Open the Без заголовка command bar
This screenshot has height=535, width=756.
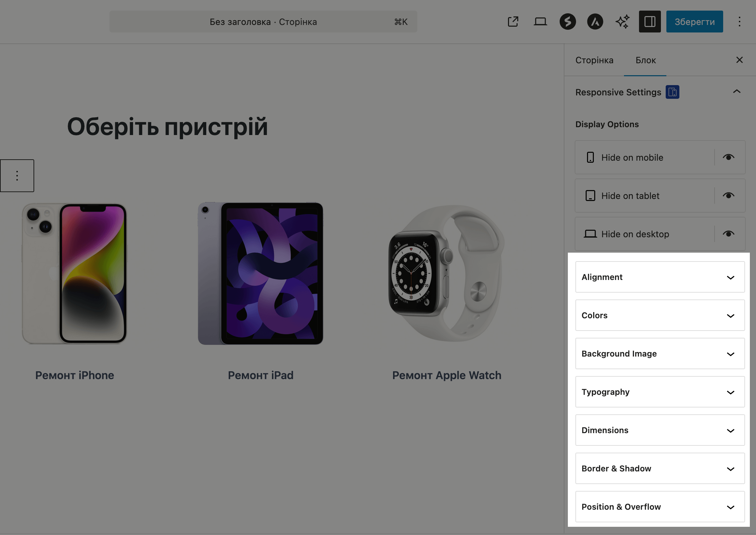pos(263,22)
